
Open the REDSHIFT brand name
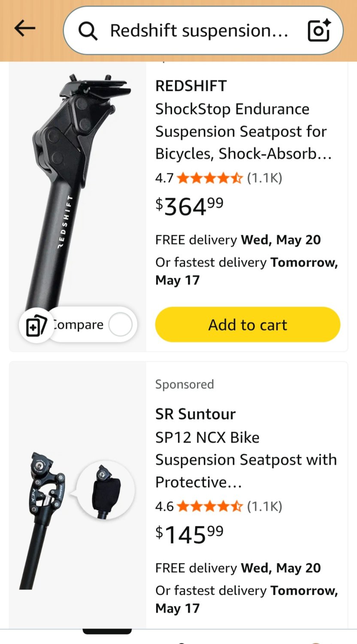click(x=191, y=86)
